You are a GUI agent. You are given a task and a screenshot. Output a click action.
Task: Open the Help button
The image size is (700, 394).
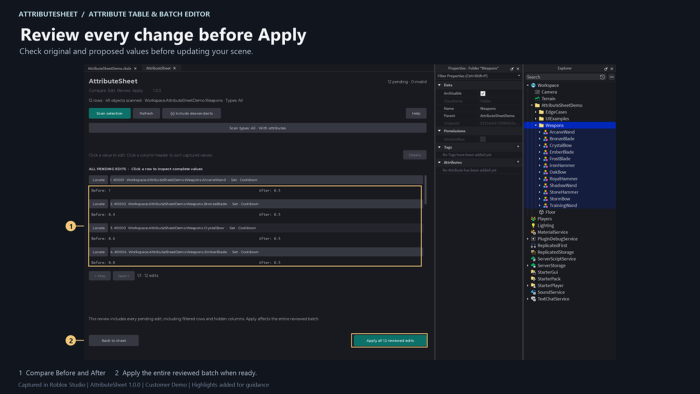416,113
